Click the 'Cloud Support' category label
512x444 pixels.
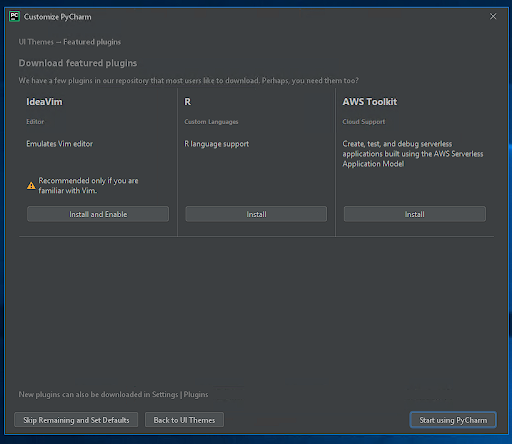coord(364,122)
